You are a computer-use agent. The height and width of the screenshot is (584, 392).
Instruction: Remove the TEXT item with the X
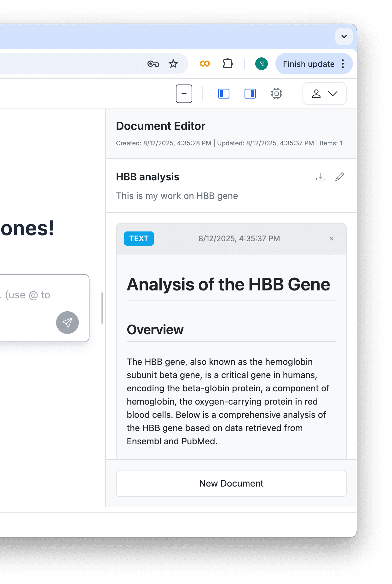[331, 239]
